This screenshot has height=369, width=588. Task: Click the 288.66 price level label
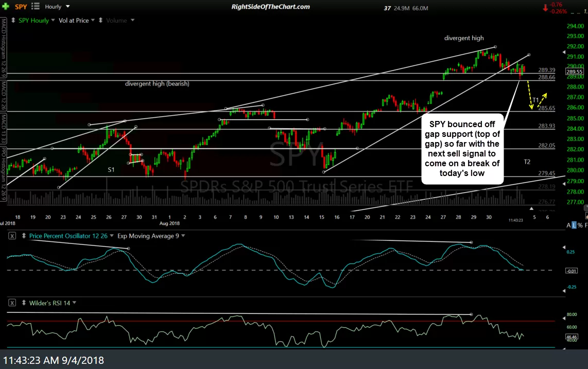(x=546, y=78)
